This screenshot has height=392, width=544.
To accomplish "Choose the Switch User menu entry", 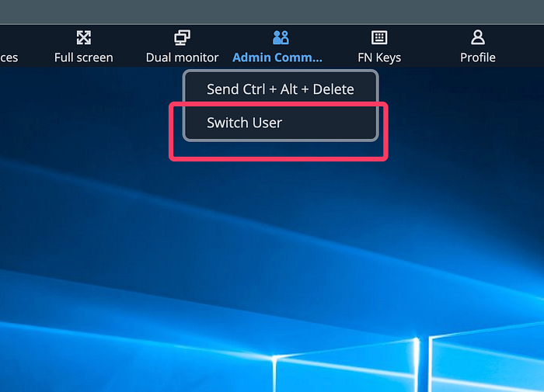I will tap(281, 123).
